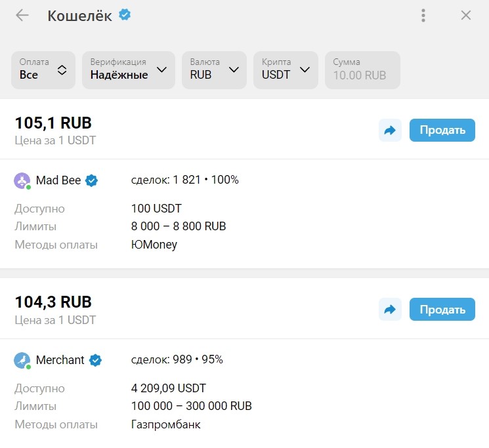Close the Кошелёк window

click(x=466, y=16)
